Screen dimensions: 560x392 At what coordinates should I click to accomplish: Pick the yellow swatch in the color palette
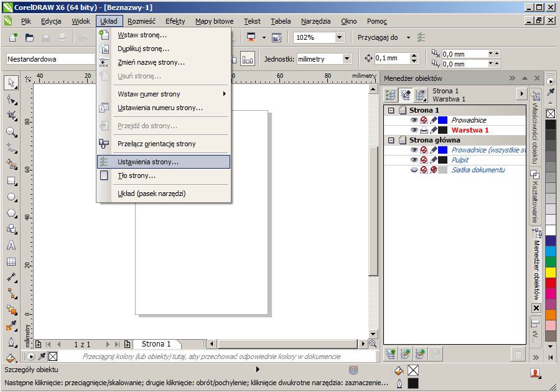pyautogui.click(x=551, y=272)
